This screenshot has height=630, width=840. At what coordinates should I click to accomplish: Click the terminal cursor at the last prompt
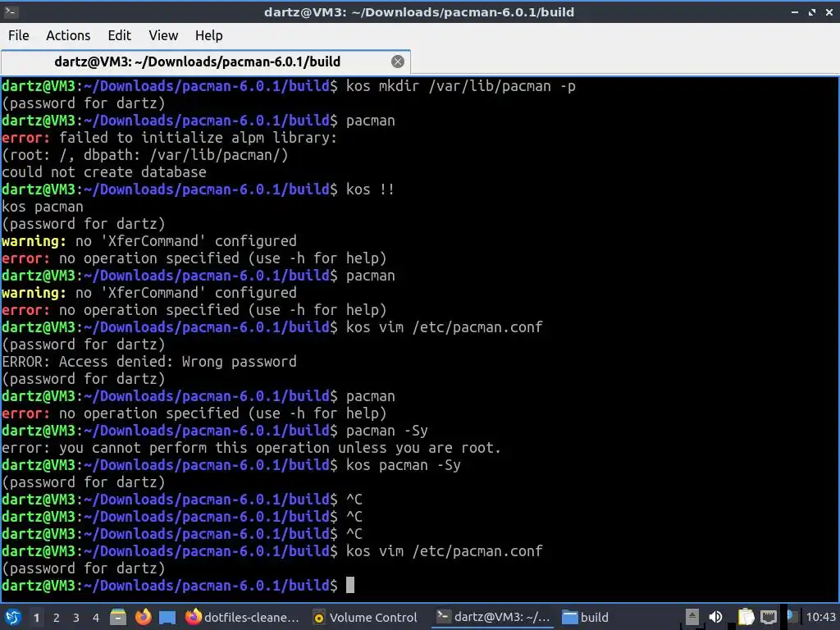pos(350,585)
